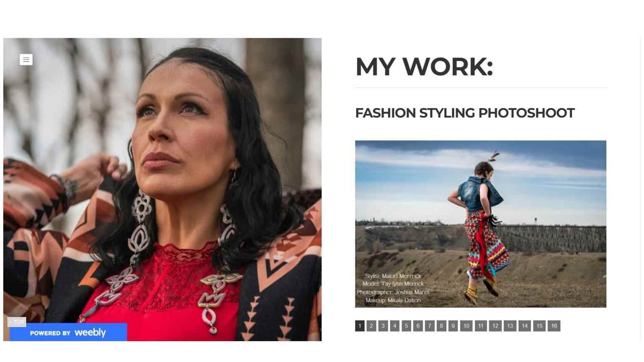View slideshow image 14
644x362 pixels.
pos(525,326)
